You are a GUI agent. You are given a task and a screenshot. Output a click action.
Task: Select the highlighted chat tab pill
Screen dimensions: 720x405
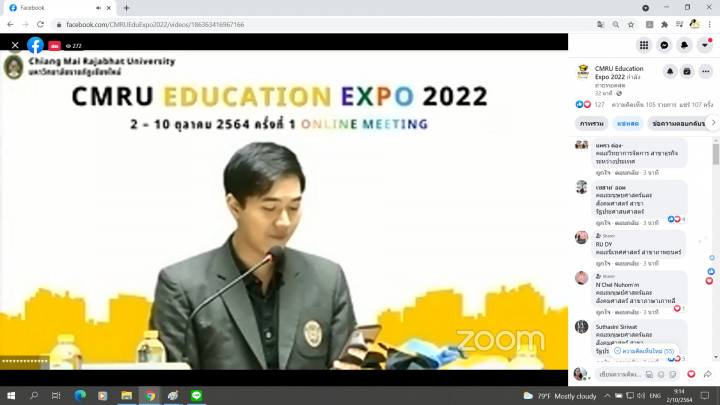(628, 124)
